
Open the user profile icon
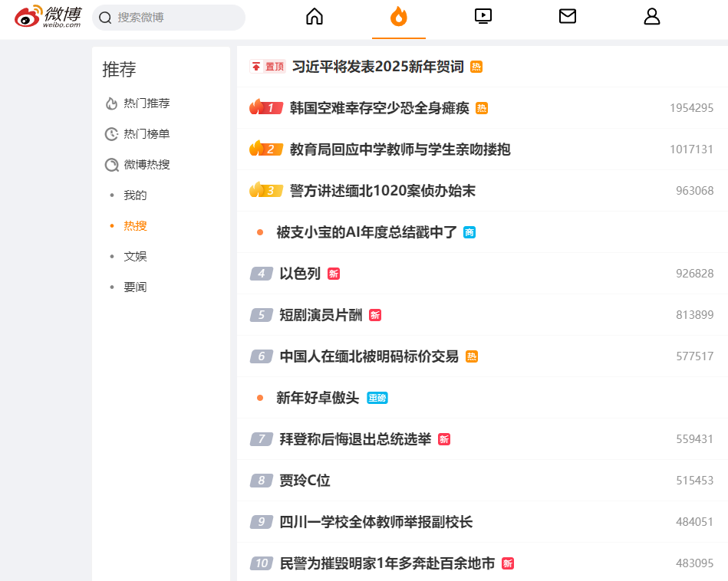652,17
